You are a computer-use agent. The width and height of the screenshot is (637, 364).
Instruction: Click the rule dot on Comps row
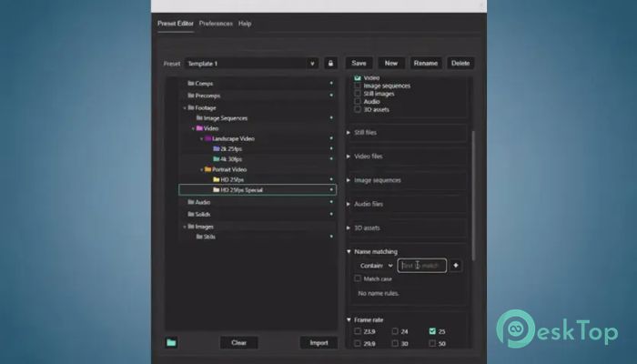point(331,83)
